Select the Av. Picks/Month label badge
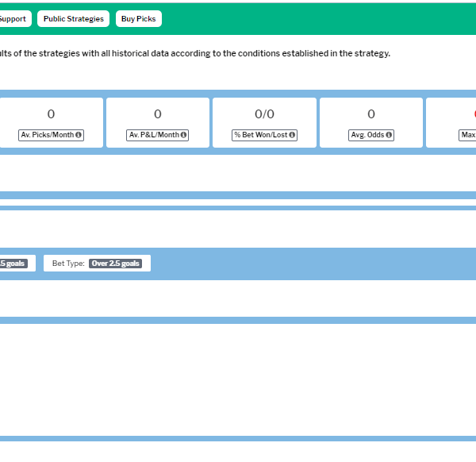This screenshot has height=462, width=476. click(51, 135)
